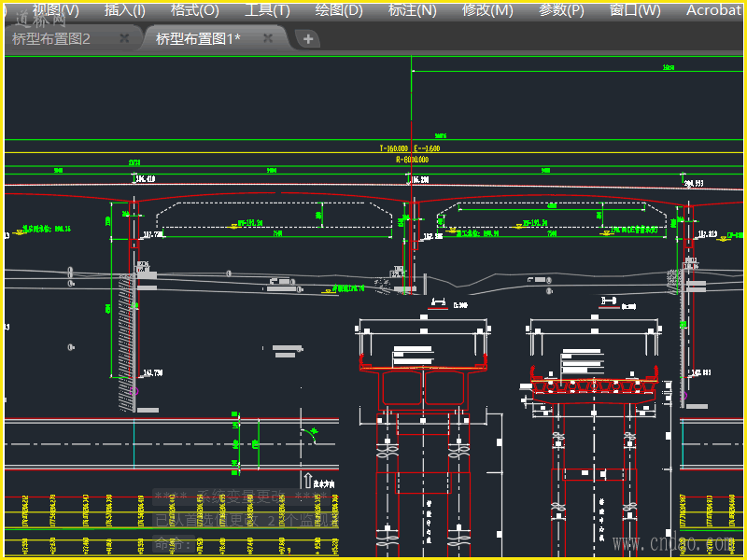Image resolution: width=747 pixels, height=560 pixels.
Task: Add a new drawing tab with plus button
Action: tap(308, 39)
